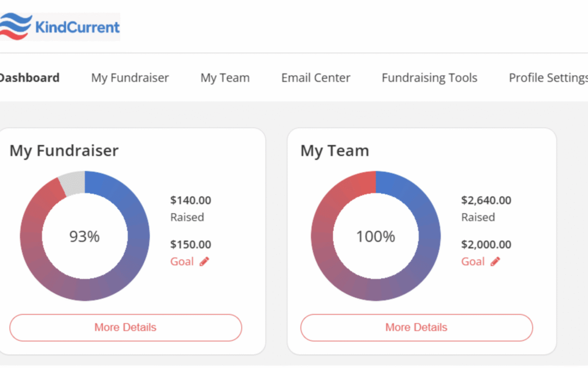Screen dimensions: 588x368
Task: Switch to the My Fundraiser navigation tab
Action: point(130,78)
